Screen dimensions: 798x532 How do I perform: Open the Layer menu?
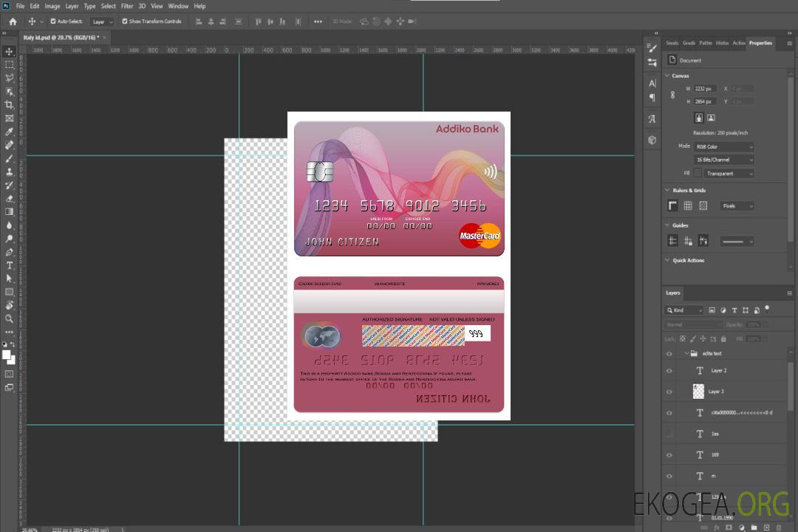[x=72, y=6]
